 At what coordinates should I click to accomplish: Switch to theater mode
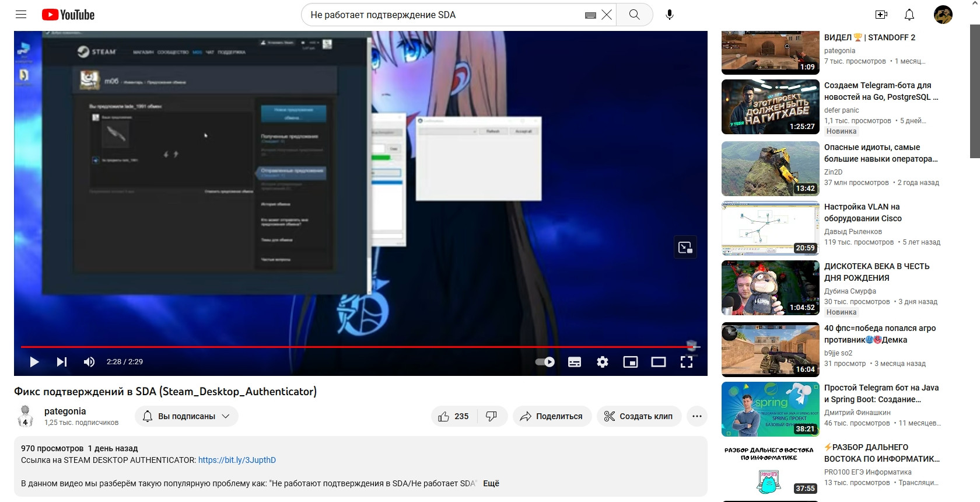pyautogui.click(x=659, y=362)
